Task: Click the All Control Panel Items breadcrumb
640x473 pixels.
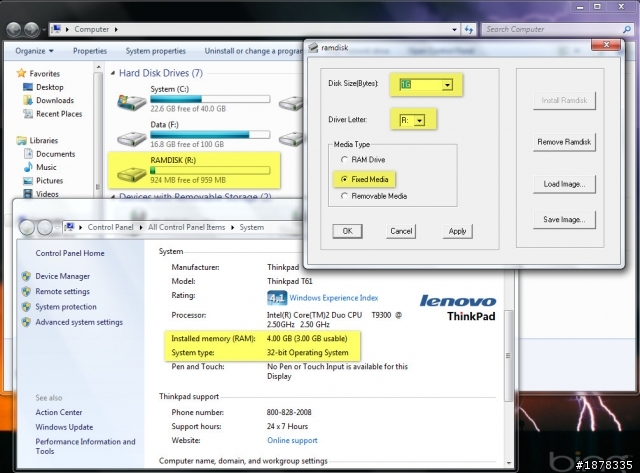Action: coord(187,227)
